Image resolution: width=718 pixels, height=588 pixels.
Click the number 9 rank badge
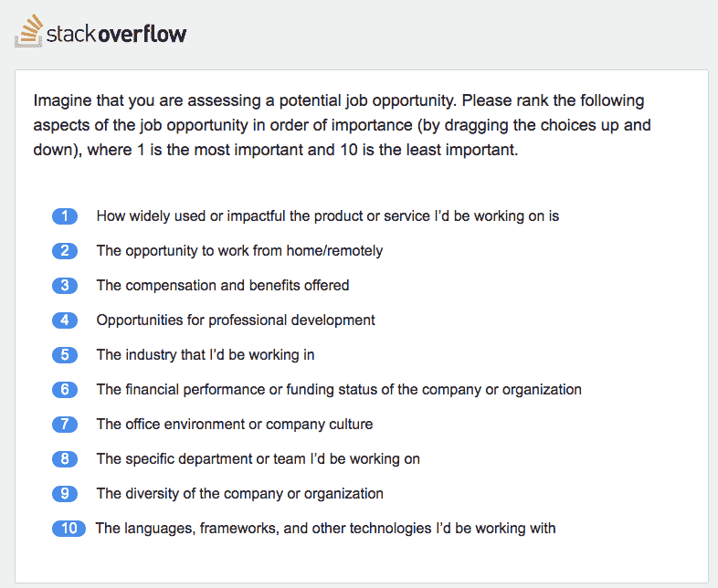[x=65, y=494]
